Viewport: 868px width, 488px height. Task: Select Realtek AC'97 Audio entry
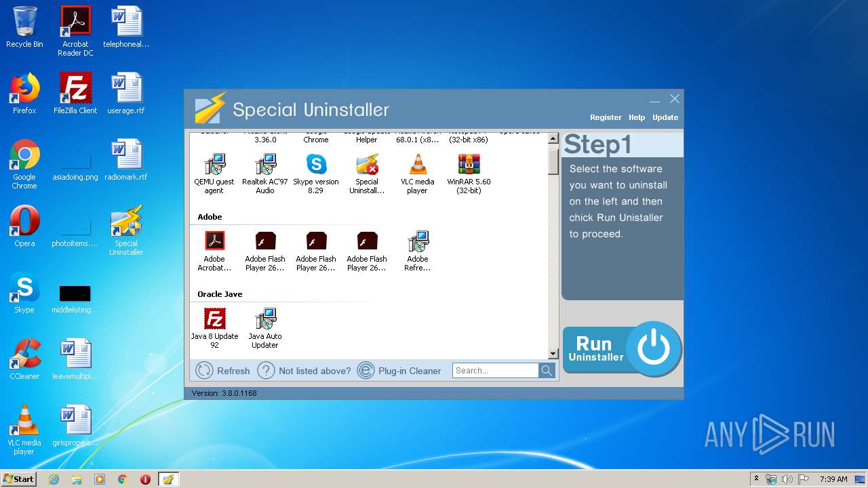[x=265, y=174]
